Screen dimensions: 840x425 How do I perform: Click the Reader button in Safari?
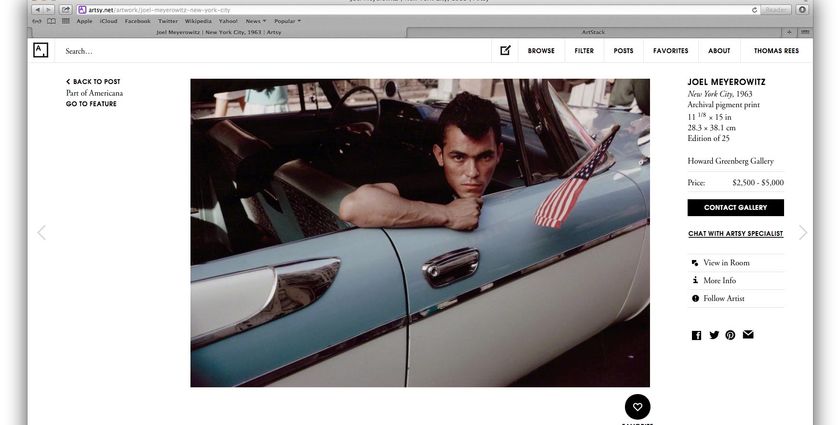tap(775, 10)
